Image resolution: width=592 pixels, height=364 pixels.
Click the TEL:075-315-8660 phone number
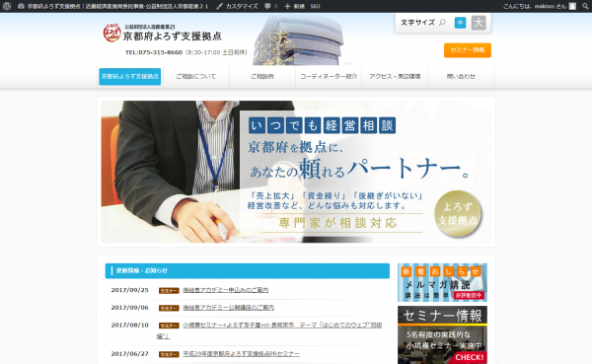coord(154,52)
